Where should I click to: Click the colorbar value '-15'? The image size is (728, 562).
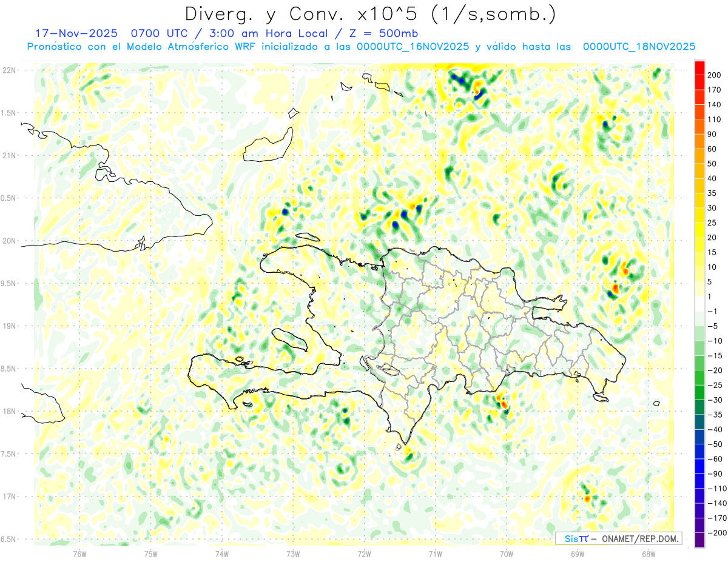tap(716, 355)
